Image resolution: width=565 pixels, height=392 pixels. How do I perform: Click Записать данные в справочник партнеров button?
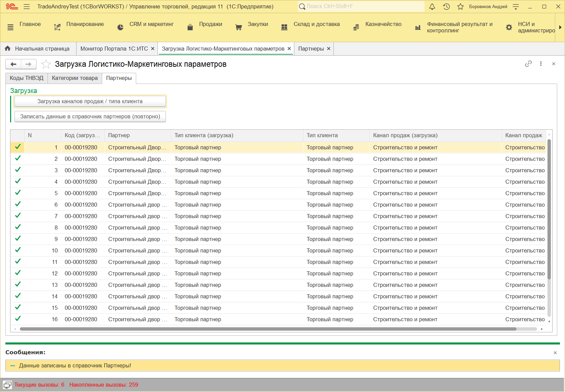[x=90, y=116]
